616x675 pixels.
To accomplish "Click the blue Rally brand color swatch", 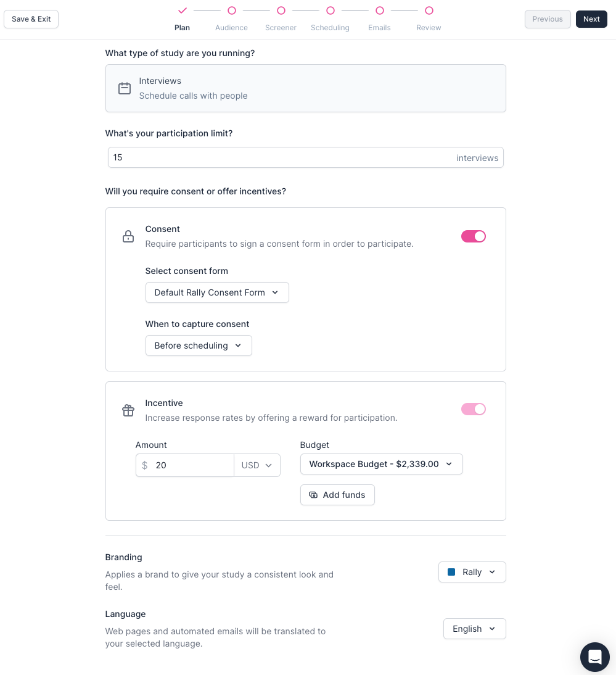I will (x=451, y=572).
